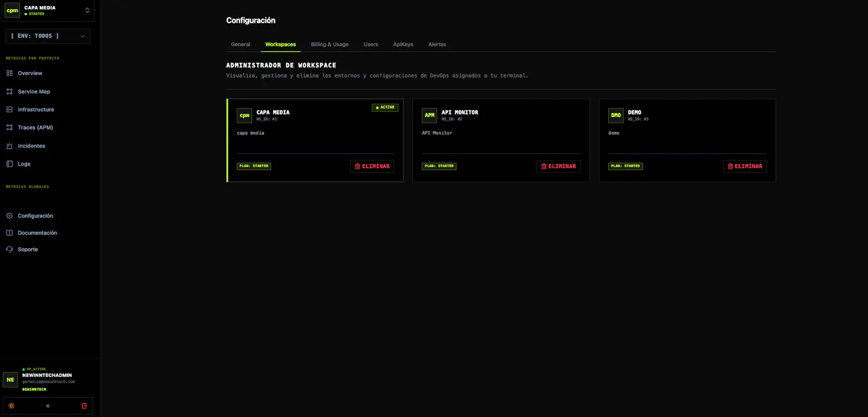Open Logs from the sidebar

(24, 164)
